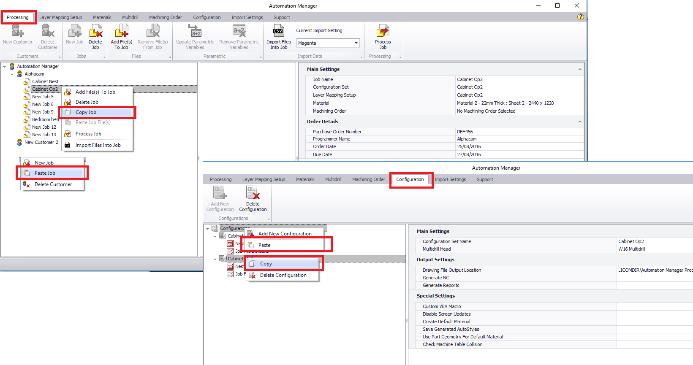Click the Drawing File Output Location row
This screenshot has height=365, width=693.
click(554, 270)
